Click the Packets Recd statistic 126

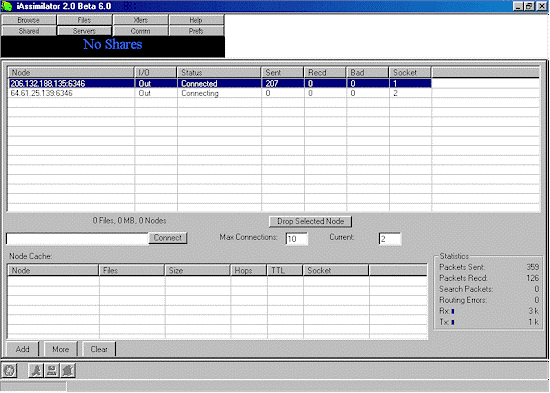click(532, 278)
